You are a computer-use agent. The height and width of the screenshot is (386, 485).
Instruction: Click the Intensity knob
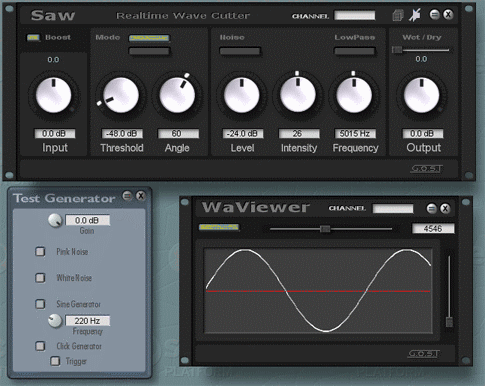tap(298, 95)
